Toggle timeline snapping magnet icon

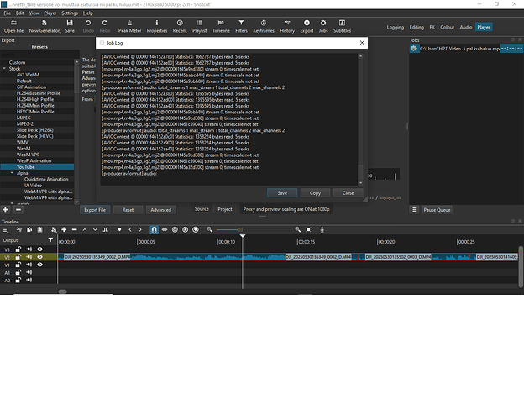tap(154, 229)
